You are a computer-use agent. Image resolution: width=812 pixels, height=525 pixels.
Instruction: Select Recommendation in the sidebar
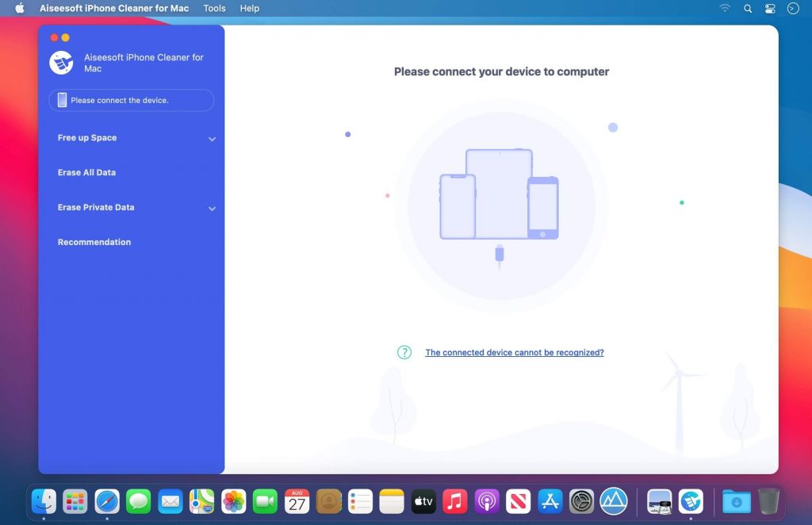click(94, 242)
